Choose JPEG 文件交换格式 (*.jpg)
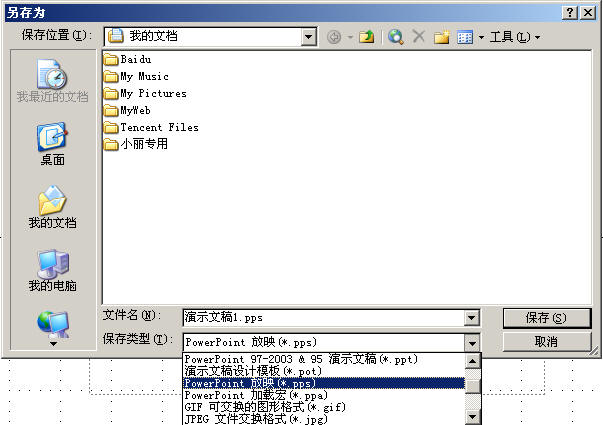Viewport: 603px width, 425px height. [324, 418]
